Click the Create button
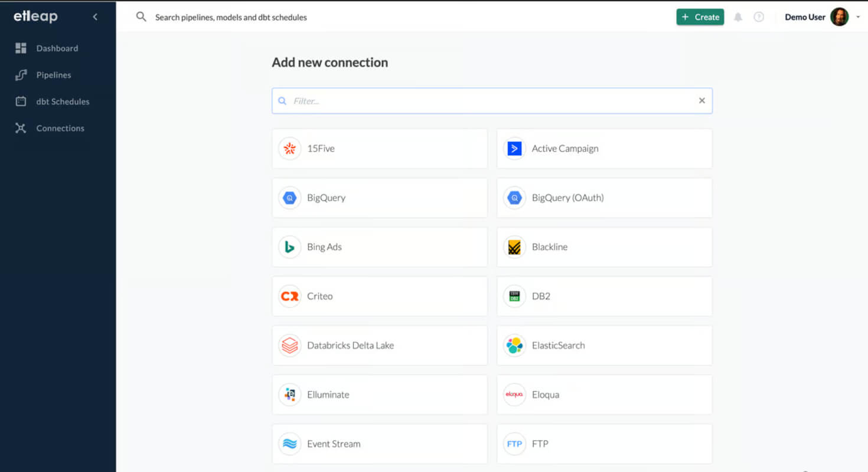This screenshot has height=472, width=868. click(700, 17)
